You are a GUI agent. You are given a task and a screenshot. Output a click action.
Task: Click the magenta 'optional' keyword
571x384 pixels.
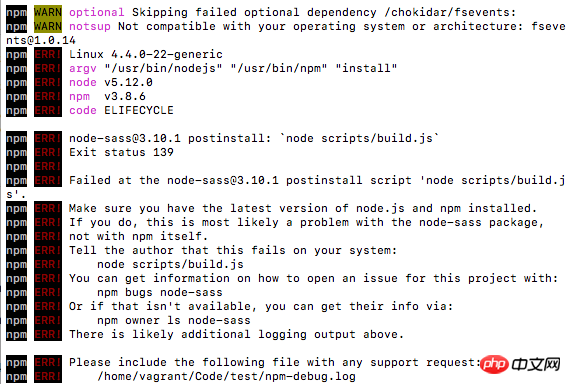[x=97, y=12]
